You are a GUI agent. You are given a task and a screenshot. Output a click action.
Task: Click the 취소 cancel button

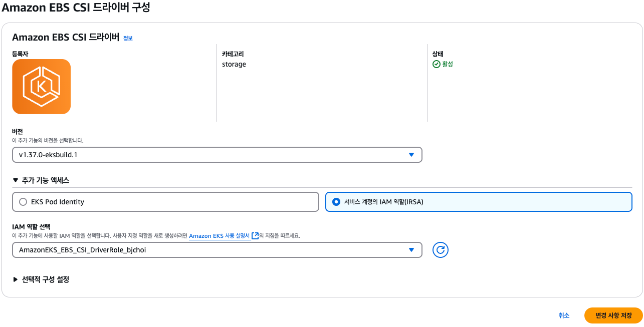tap(564, 315)
